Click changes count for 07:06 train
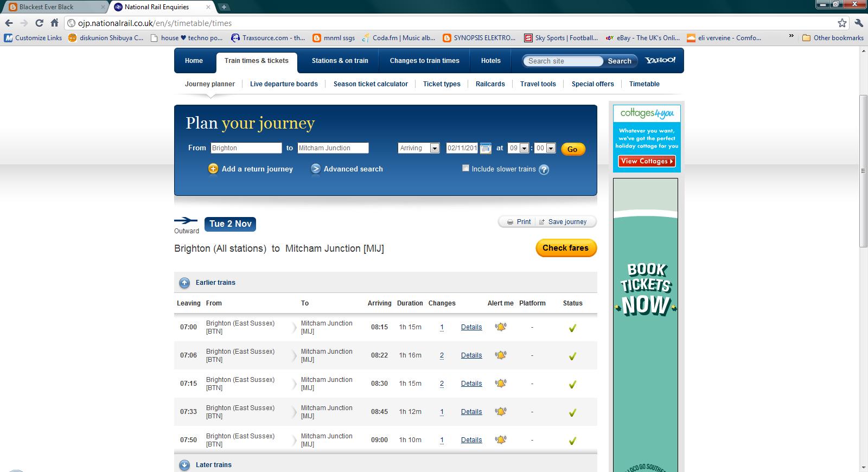This screenshot has width=868, height=472. tap(442, 355)
